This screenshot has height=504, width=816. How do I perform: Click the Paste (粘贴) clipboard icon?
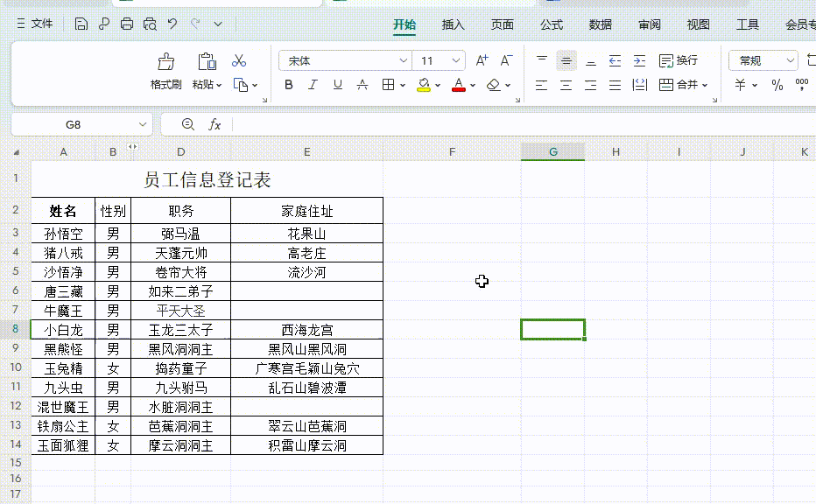tap(207, 62)
